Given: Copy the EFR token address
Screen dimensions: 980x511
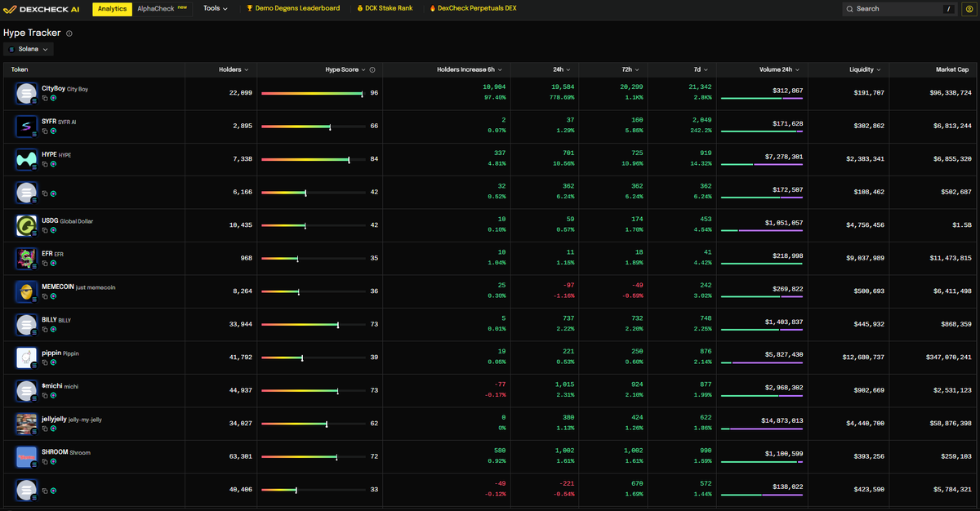Looking at the screenshot, I should pyautogui.click(x=45, y=262).
